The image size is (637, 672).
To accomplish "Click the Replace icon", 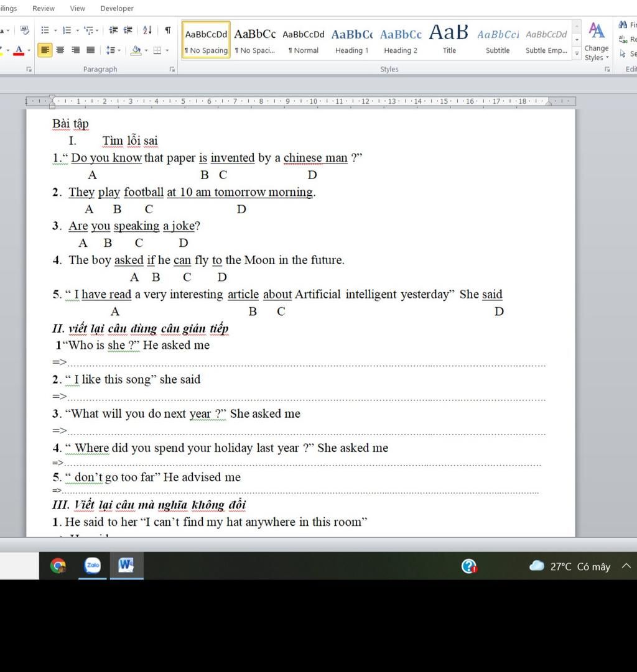I will [623, 39].
